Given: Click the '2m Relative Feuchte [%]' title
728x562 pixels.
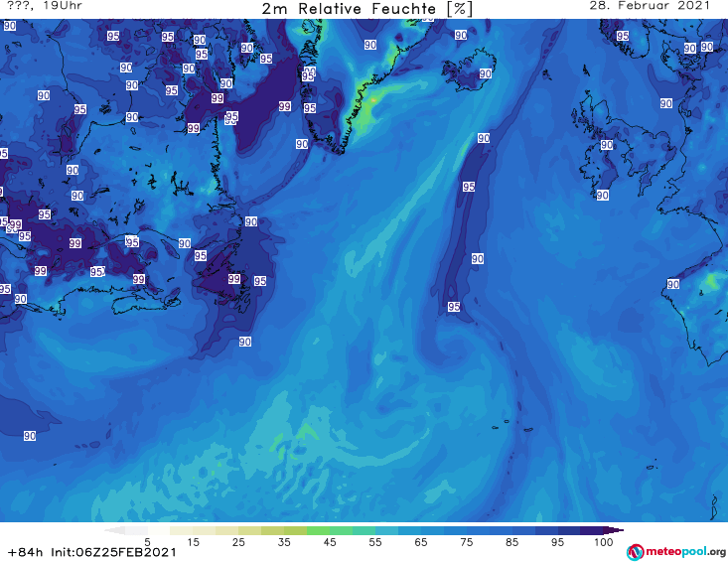Looking at the screenshot, I should [x=367, y=9].
